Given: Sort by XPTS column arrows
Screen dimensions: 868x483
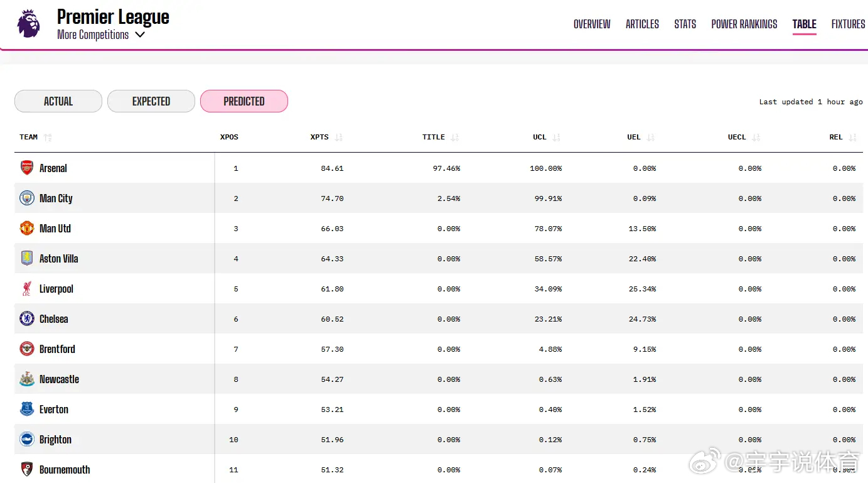Looking at the screenshot, I should coord(339,137).
